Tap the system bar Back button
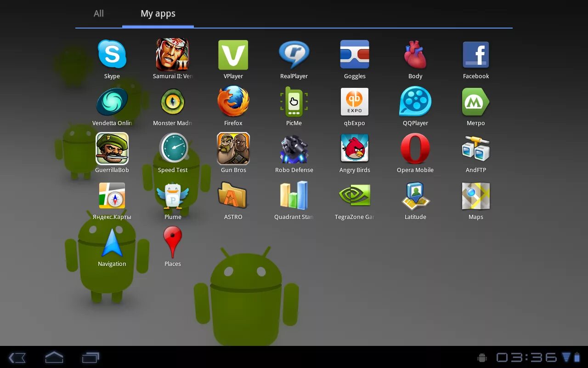 (17, 357)
